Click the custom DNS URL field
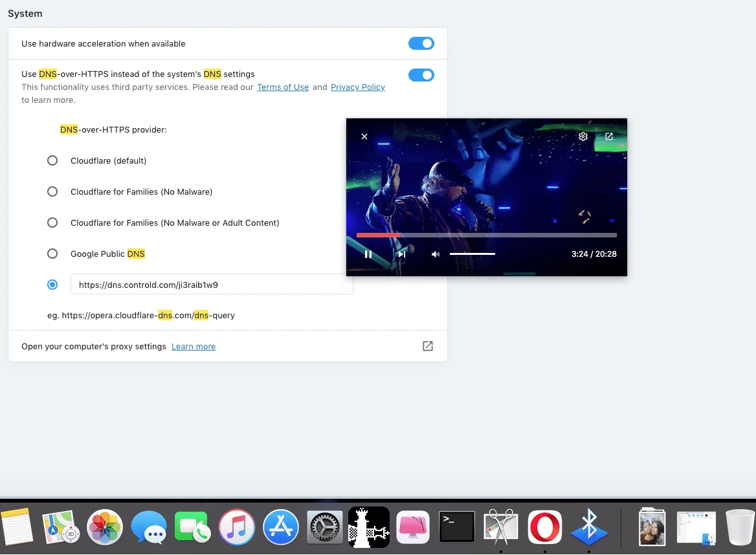756x555 pixels. pos(212,285)
